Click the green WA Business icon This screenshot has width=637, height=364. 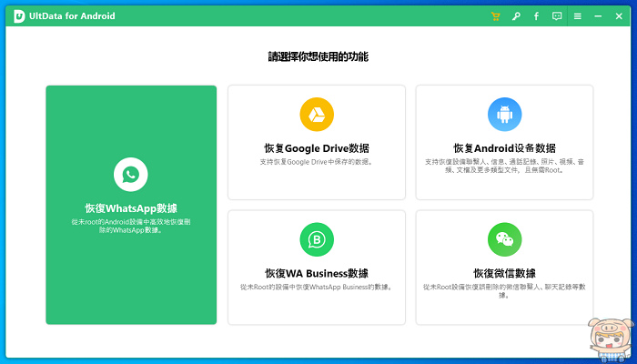tap(317, 238)
